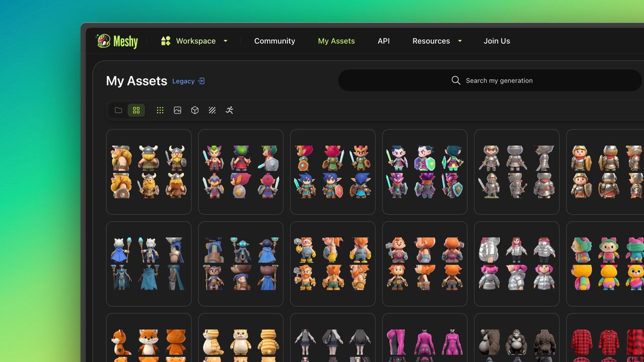644x362 pixels.
Task: Open the gorilla asset card
Action: (x=517, y=338)
